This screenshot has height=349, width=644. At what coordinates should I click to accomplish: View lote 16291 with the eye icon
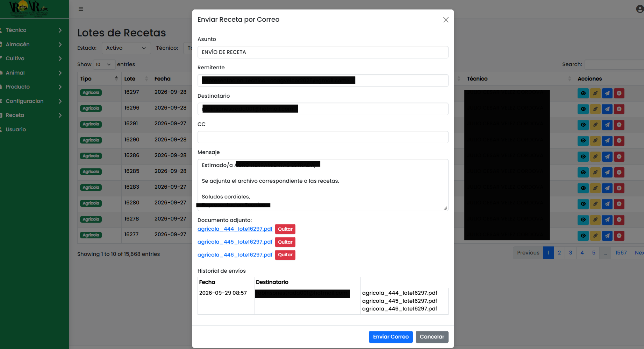pos(583,125)
